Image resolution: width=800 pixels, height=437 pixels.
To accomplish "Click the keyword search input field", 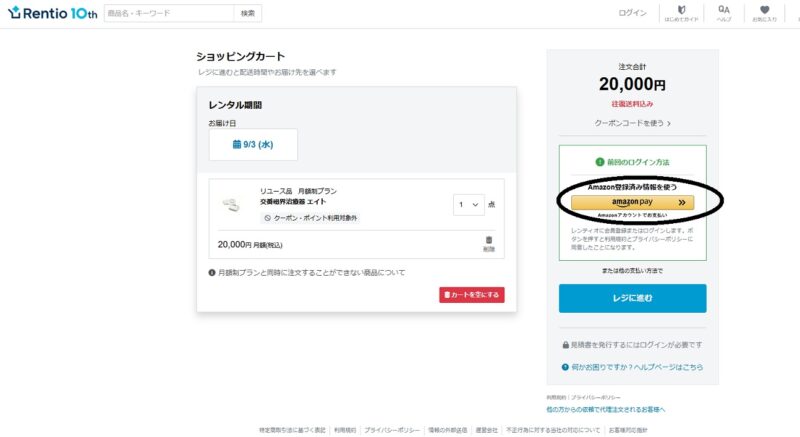I will (x=168, y=13).
